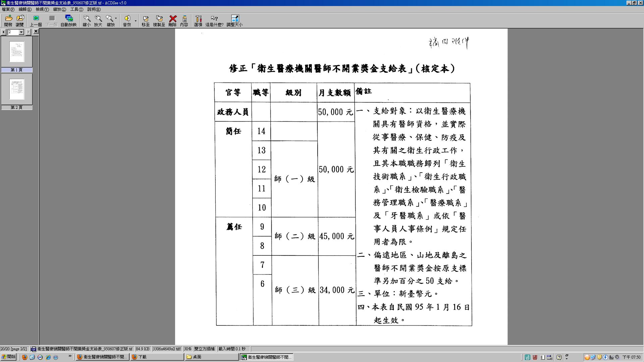Click the 3306x4649x2 tiff dimensions status

[167, 349]
